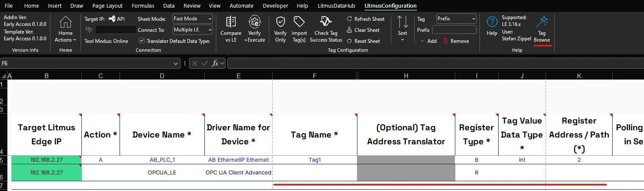Click the Remove prefix button

coord(456,41)
